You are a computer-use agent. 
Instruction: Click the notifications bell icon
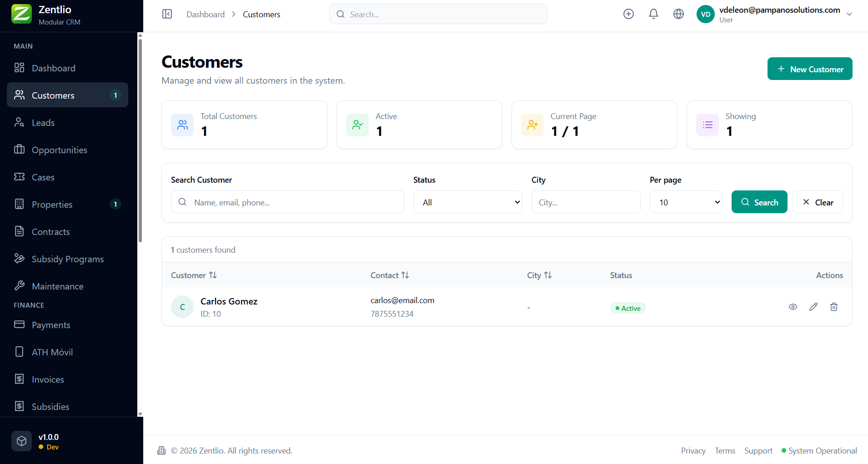pyautogui.click(x=653, y=14)
